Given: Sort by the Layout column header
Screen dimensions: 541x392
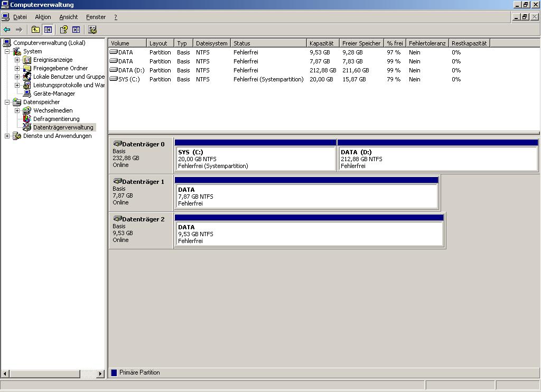Looking at the screenshot, I should (160, 43).
